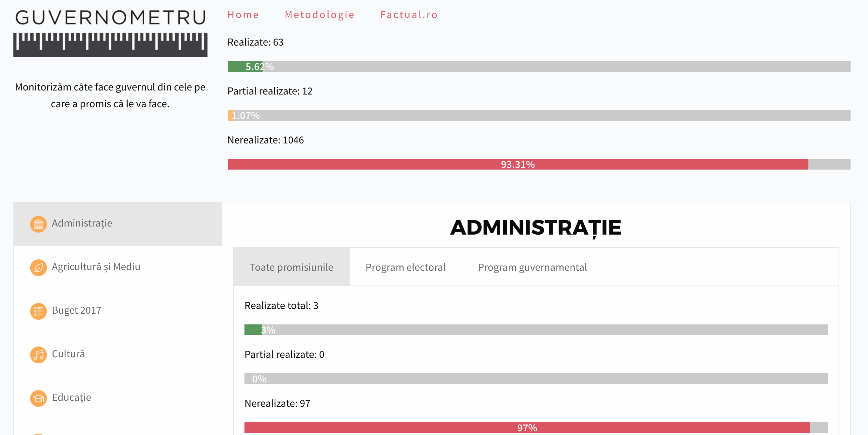Click the Cultură music note icon
The width and height of the screenshot is (868, 435).
(39, 355)
